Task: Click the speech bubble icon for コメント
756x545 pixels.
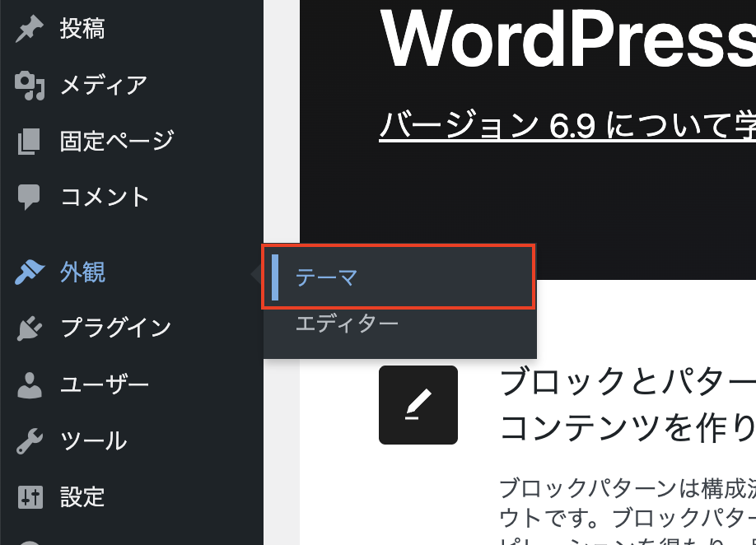Action: [30, 197]
